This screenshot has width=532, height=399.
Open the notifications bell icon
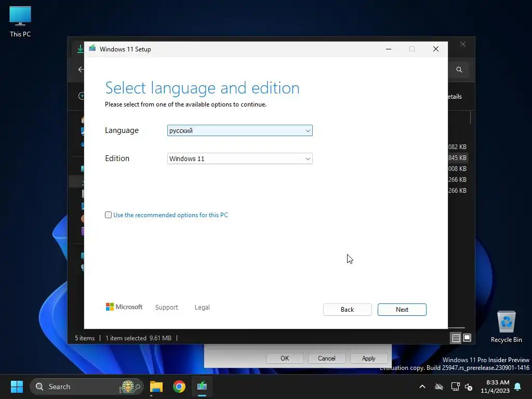[518, 387]
